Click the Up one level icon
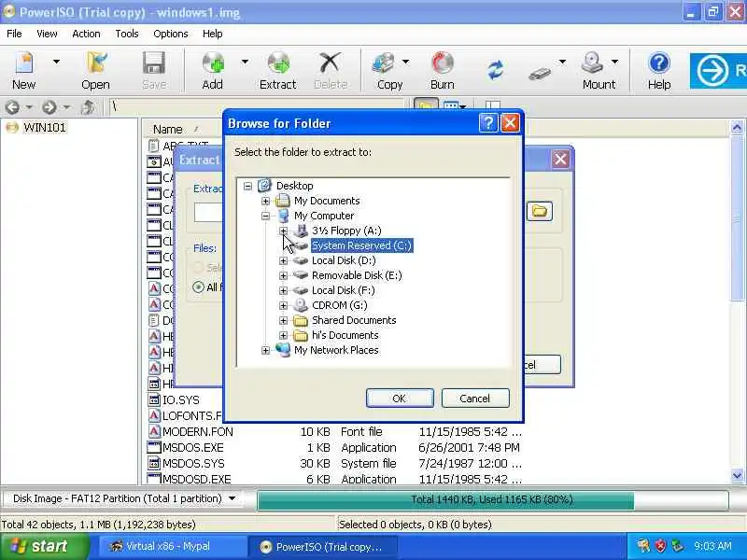Viewport: 747px width, 560px height. coord(88,107)
